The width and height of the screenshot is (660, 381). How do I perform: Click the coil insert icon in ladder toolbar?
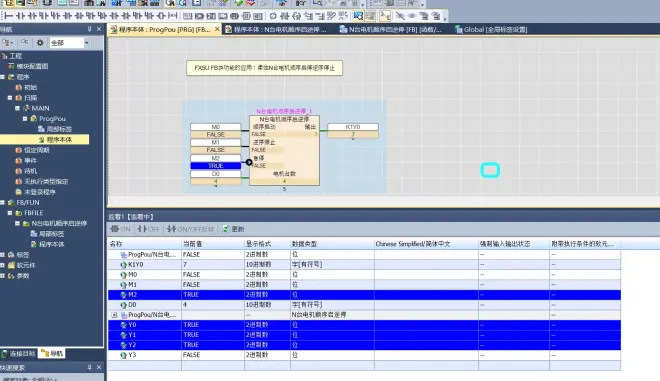click(161, 16)
